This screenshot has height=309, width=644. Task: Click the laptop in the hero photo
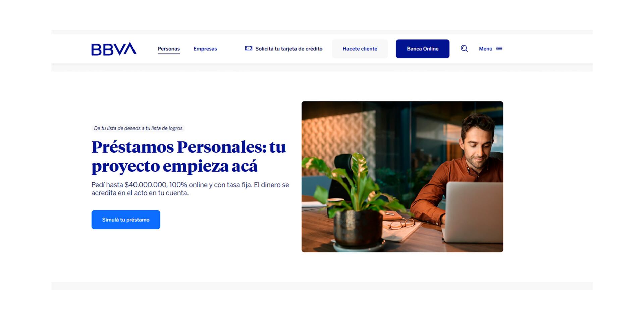tap(473, 212)
